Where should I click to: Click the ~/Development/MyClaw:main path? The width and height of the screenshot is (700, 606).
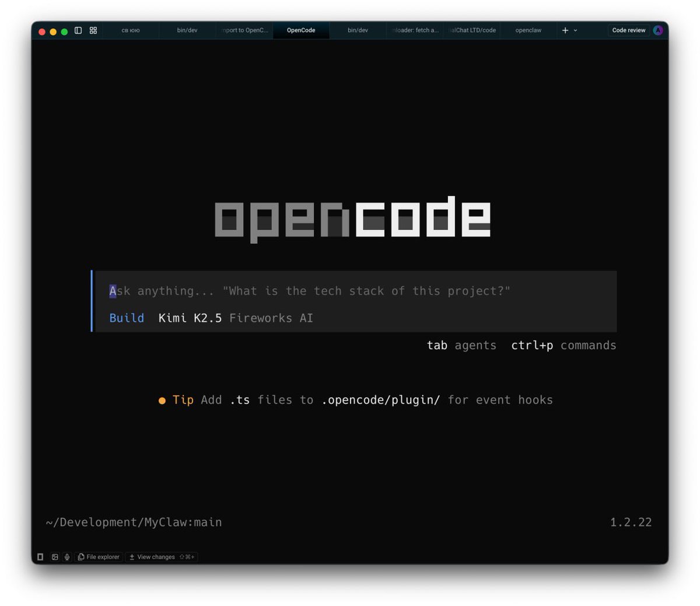pos(134,523)
